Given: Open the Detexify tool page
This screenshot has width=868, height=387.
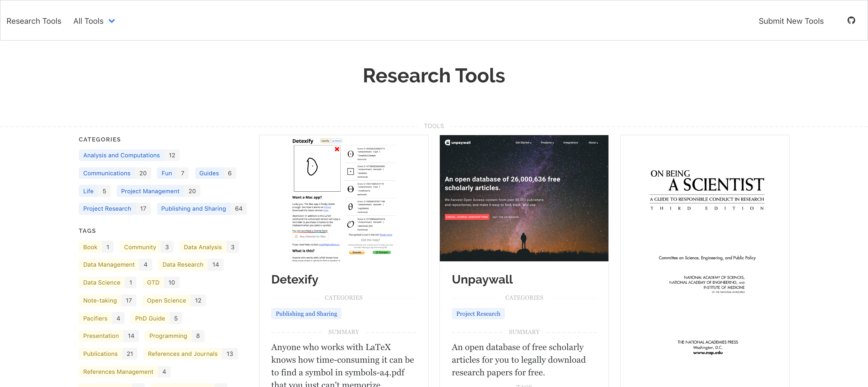Looking at the screenshot, I should (294, 279).
